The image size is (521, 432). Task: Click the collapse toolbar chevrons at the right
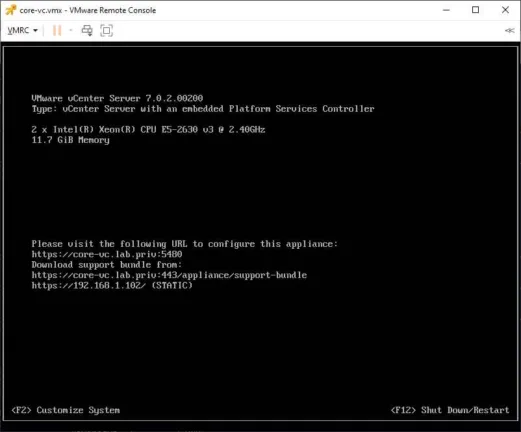[510, 31]
